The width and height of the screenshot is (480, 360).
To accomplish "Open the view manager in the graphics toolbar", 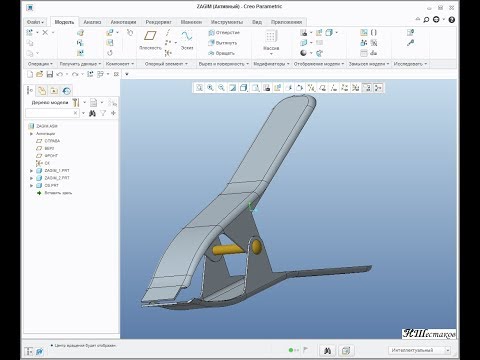I will tap(266, 88).
